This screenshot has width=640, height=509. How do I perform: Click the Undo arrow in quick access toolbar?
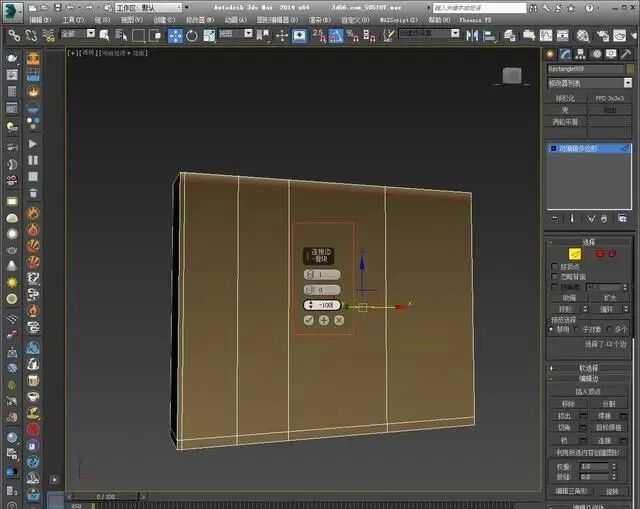tap(70, 7)
